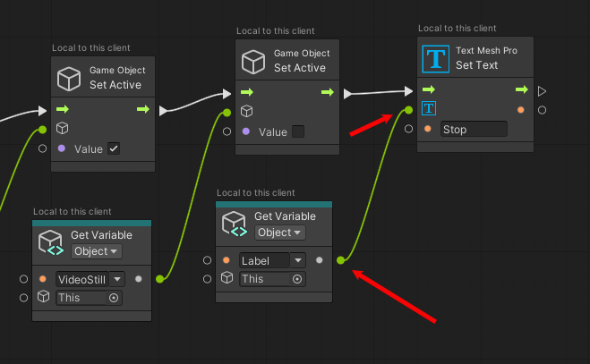Click purple Value port on left Set Active
The height and width of the screenshot is (364, 590).
pos(62,148)
